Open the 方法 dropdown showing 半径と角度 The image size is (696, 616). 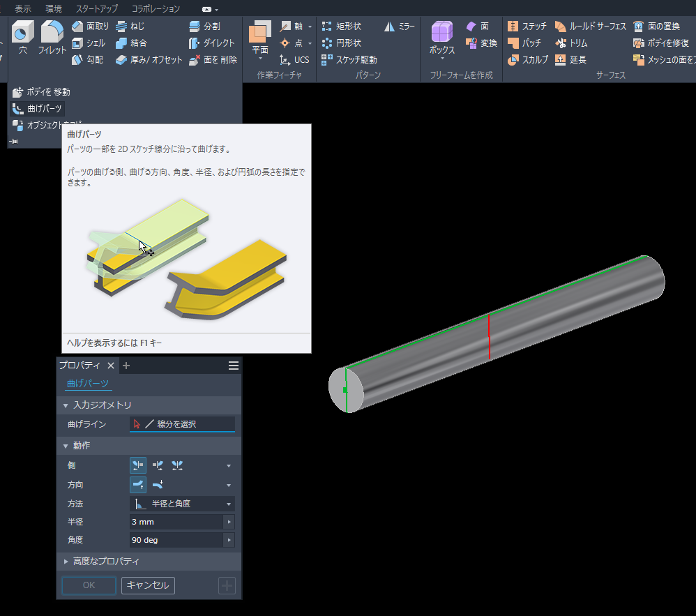(182, 504)
